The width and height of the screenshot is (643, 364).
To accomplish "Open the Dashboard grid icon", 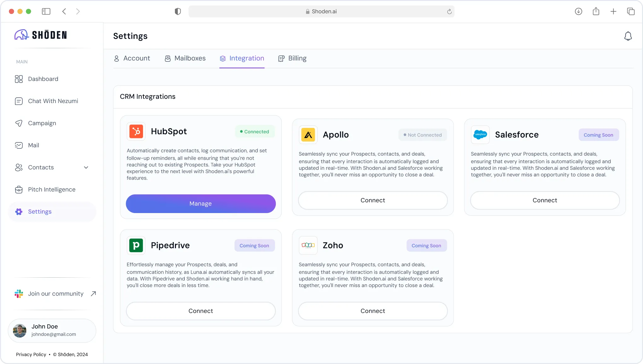I will (x=19, y=79).
